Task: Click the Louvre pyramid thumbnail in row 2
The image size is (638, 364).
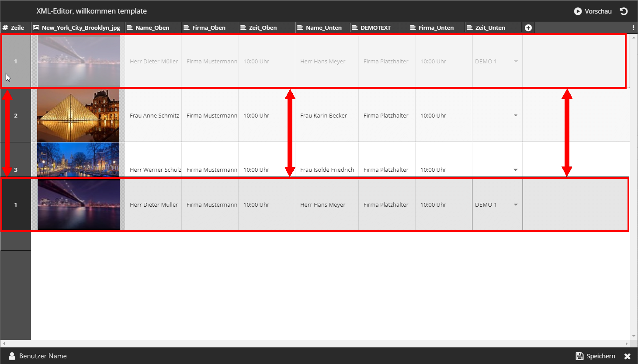Action: point(78,115)
